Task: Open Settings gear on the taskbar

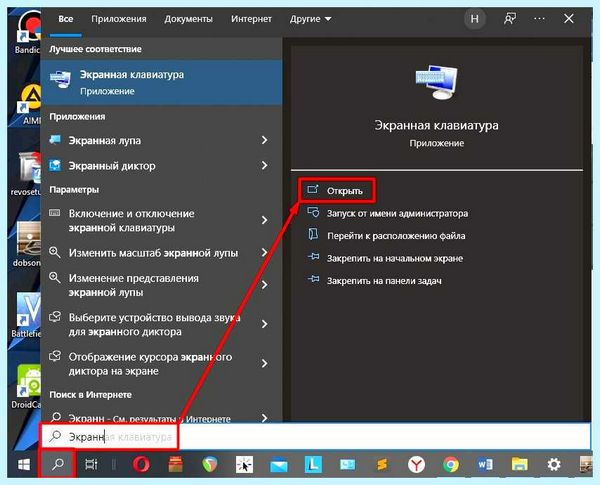Action: (x=554, y=465)
